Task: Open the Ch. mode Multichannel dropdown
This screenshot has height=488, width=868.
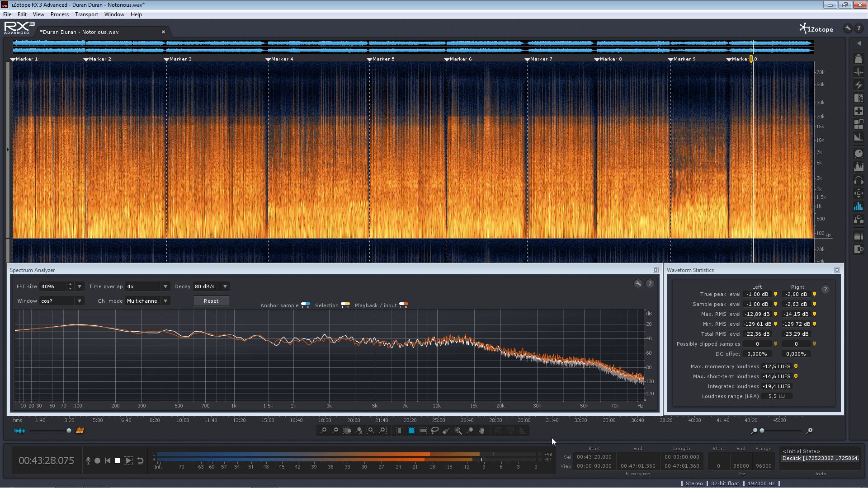Action: pos(147,301)
